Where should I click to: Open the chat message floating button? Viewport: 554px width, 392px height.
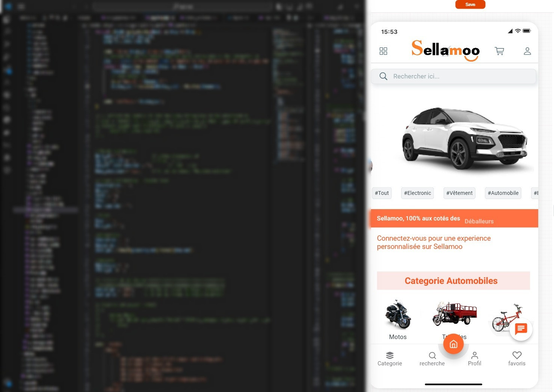tap(521, 329)
